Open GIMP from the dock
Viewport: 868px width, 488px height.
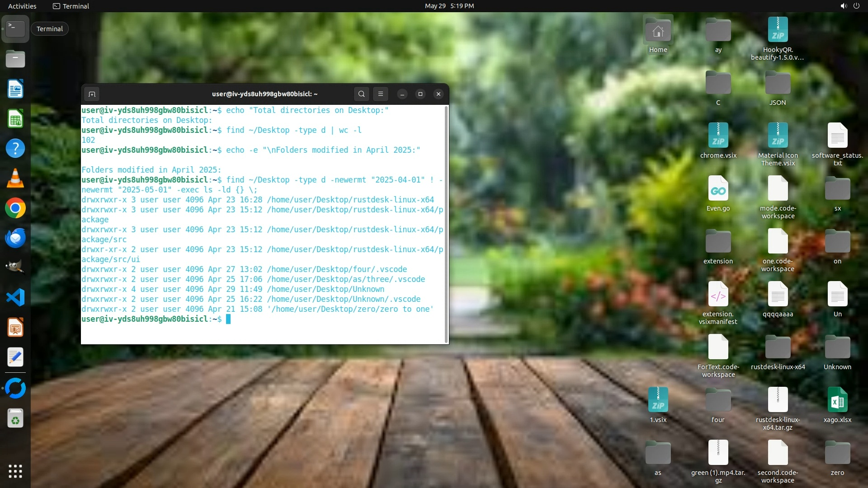[15, 267]
